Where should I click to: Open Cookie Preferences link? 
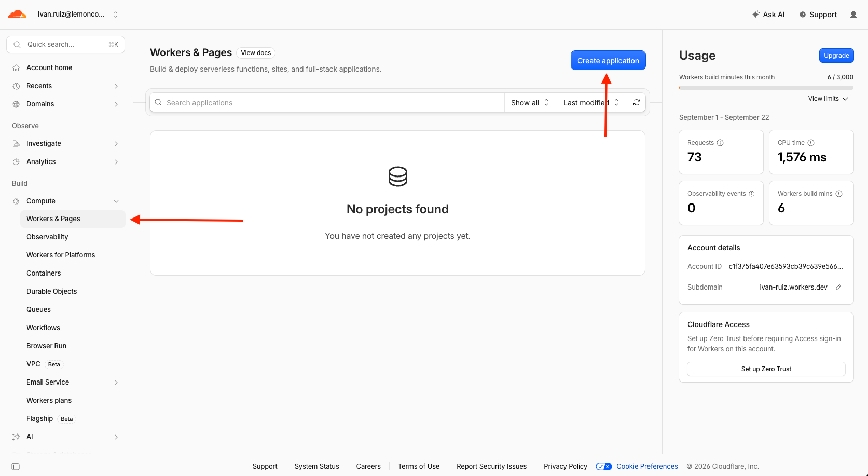pos(647,466)
